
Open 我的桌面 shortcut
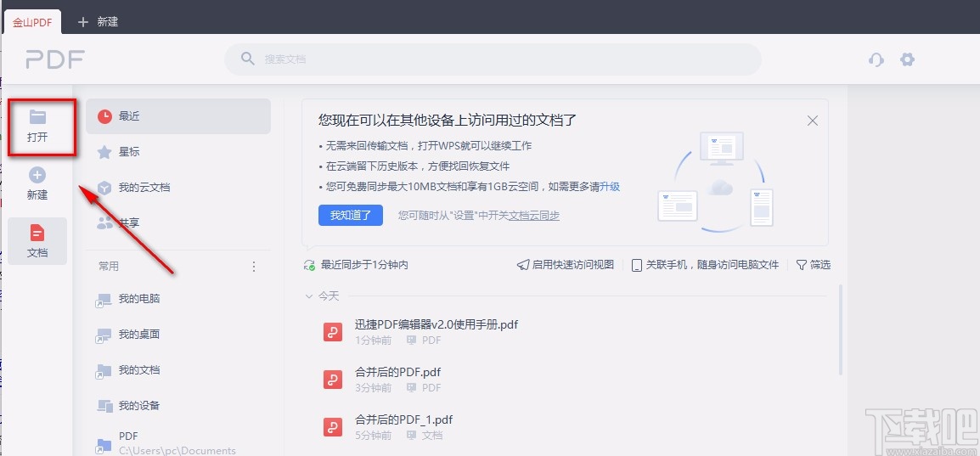[178, 335]
